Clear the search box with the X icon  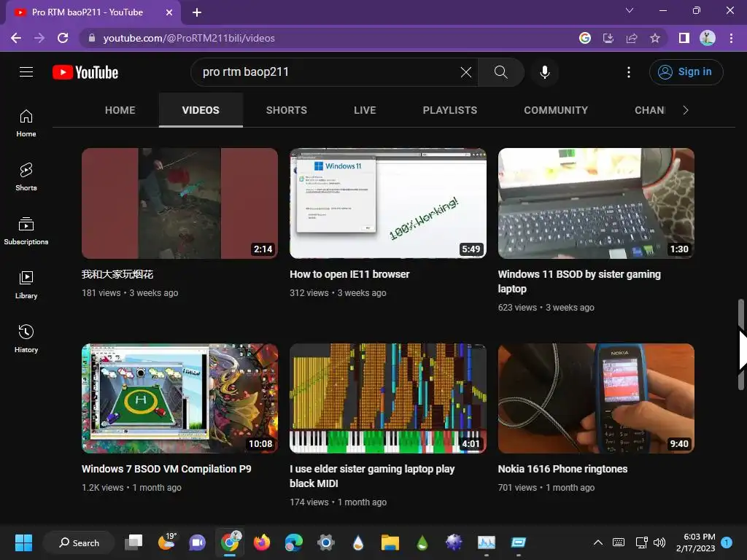[466, 72]
